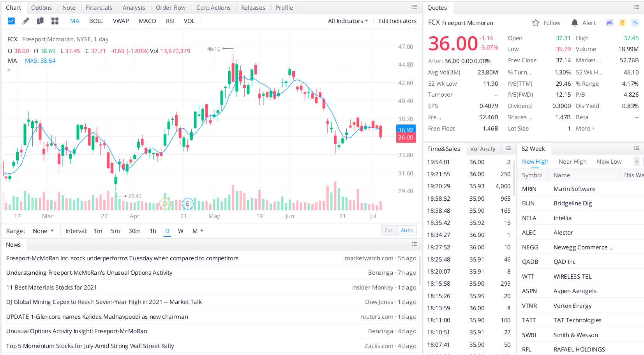Switch to the Financials tab
The image size is (644, 355).
pos(99,8)
